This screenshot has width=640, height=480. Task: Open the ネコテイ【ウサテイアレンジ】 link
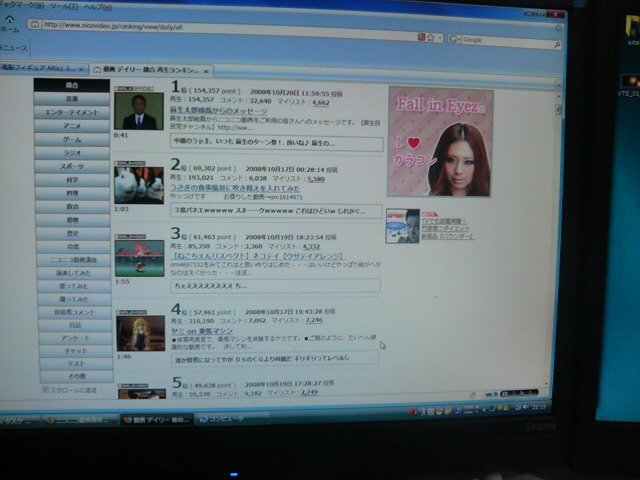[257, 256]
